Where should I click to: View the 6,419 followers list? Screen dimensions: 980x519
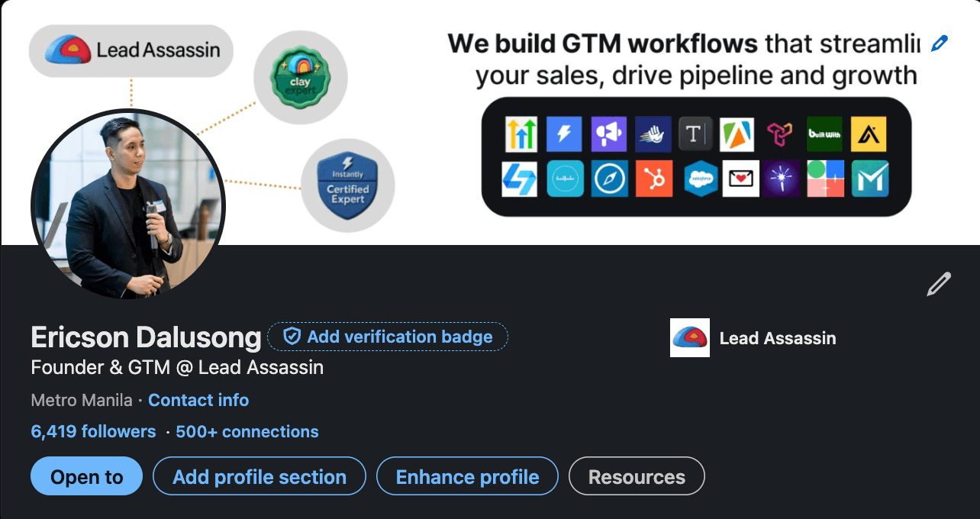[93, 431]
